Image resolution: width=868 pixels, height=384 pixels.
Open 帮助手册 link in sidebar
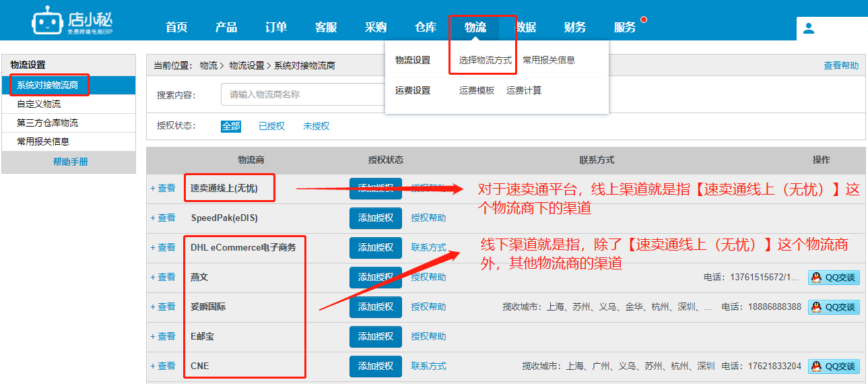pos(71,162)
